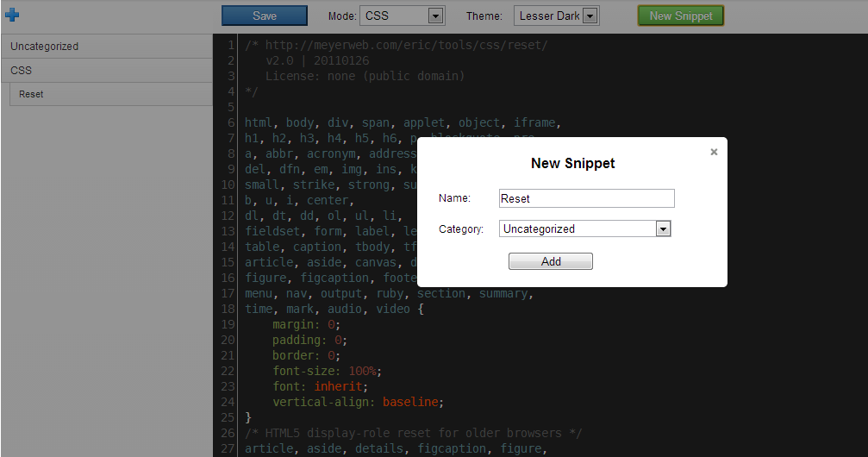Click the 'License: none (public domain)' line
Screen dimensions: 868x457
[365, 77]
